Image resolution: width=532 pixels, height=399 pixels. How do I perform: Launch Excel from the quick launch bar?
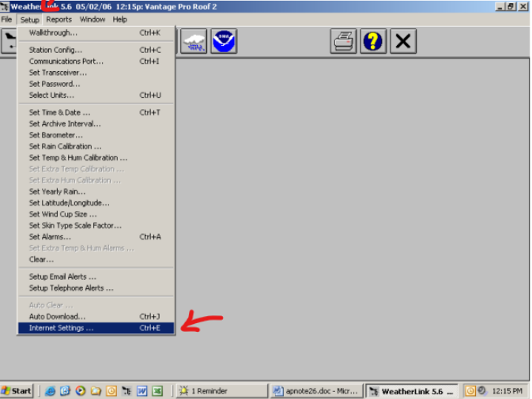[x=157, y=391]
